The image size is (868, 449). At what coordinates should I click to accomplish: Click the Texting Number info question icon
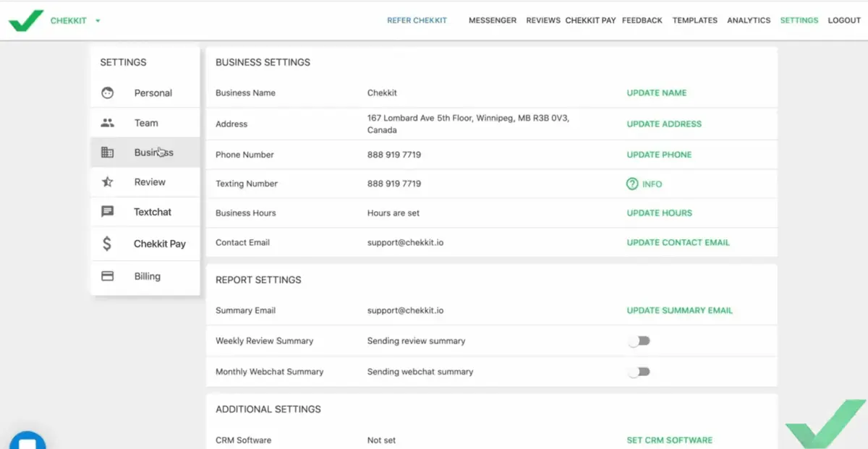[x=632, y=184]
